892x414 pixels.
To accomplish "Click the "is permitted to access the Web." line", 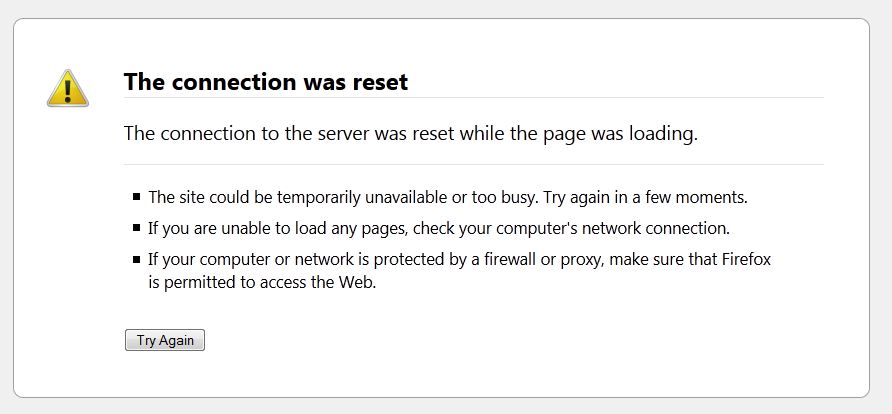I will coord(262,282).
